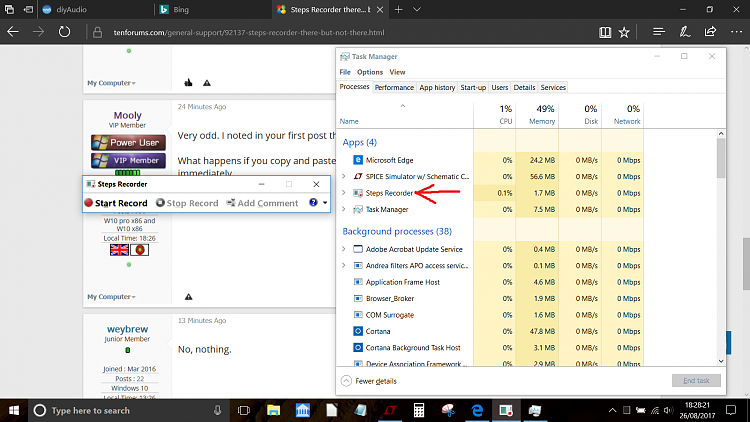Expand the Steps Recorder process entry

344,193
